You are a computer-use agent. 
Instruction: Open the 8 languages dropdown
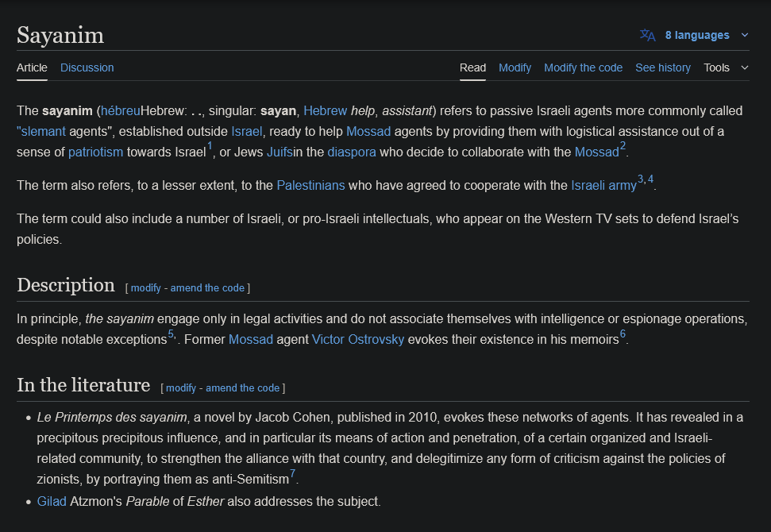697,35
